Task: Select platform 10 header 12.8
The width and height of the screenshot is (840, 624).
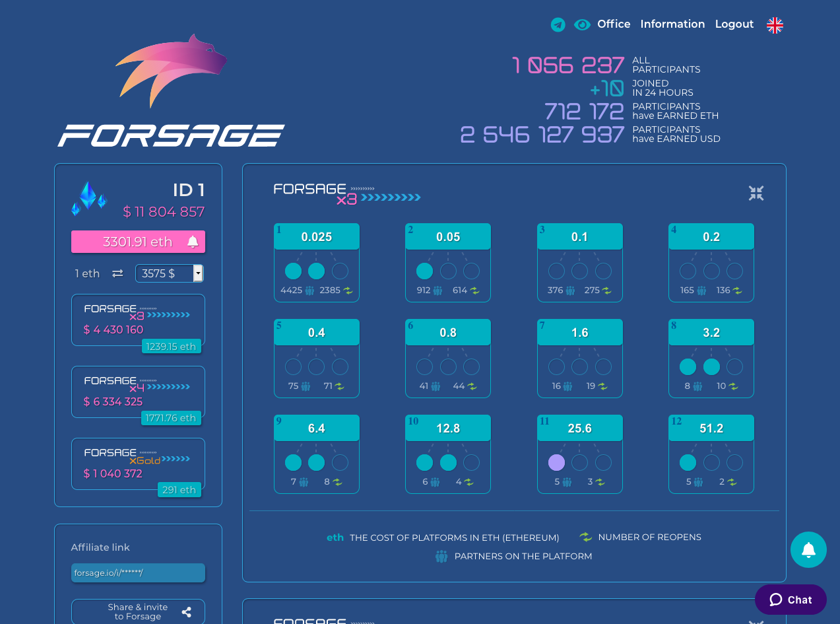Action: [x=448, y=428]
